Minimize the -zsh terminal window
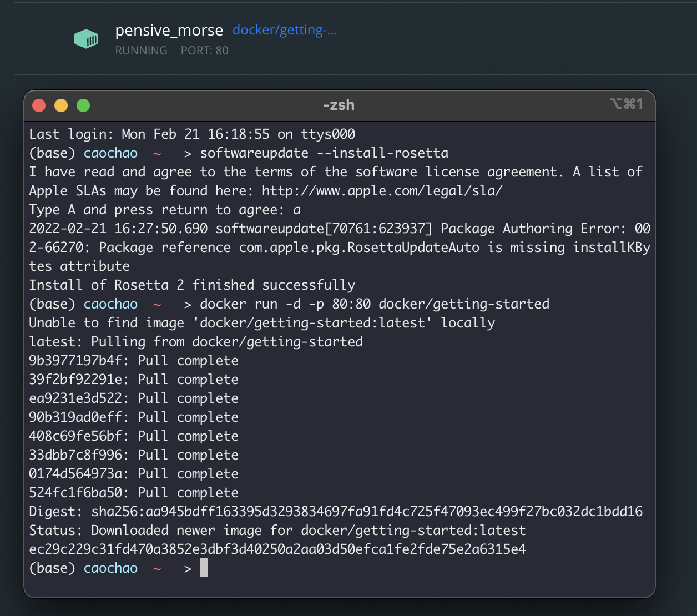Screen dimensions: 697x616 pos(61,105)
